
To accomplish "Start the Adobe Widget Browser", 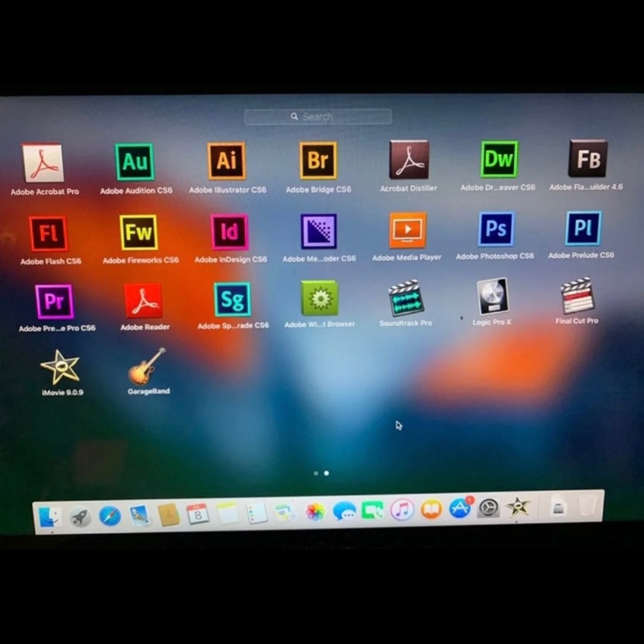I will pos(319,298).
